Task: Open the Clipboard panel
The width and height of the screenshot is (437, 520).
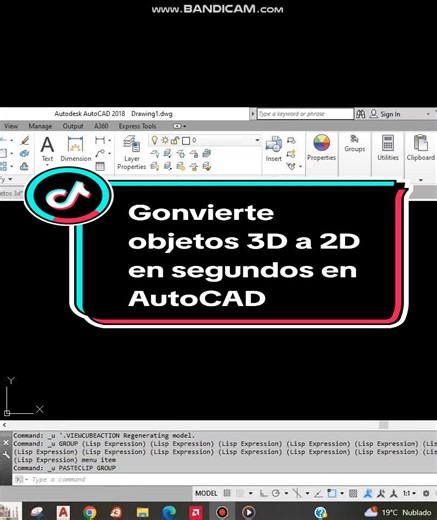Action: 420,148
